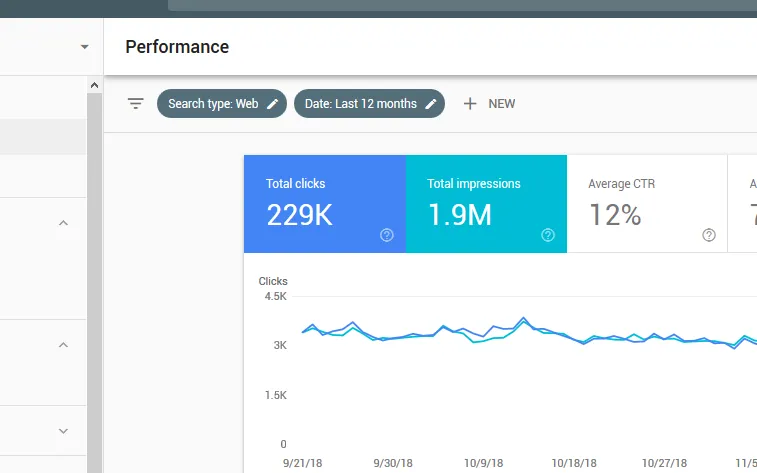
Task: Open the property selector dropdown arrow
Action: [x=84, y=47]
